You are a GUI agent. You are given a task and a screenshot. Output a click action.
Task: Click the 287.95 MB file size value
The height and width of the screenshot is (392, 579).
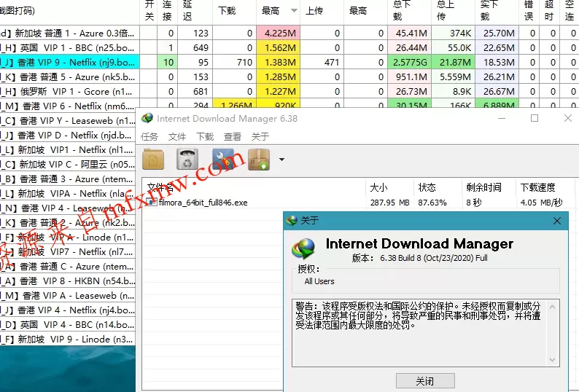coord(389,203)
